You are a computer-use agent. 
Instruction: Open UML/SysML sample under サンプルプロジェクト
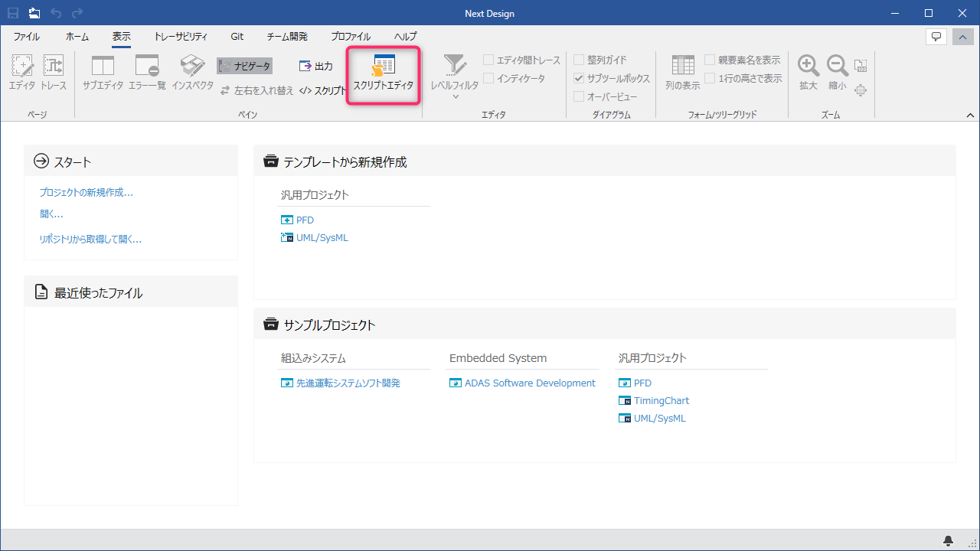652,418
